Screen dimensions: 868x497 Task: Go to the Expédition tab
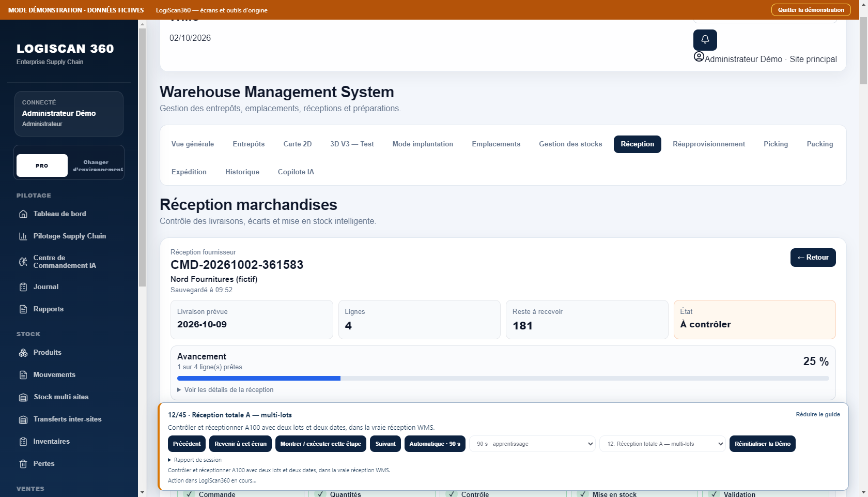189,172
